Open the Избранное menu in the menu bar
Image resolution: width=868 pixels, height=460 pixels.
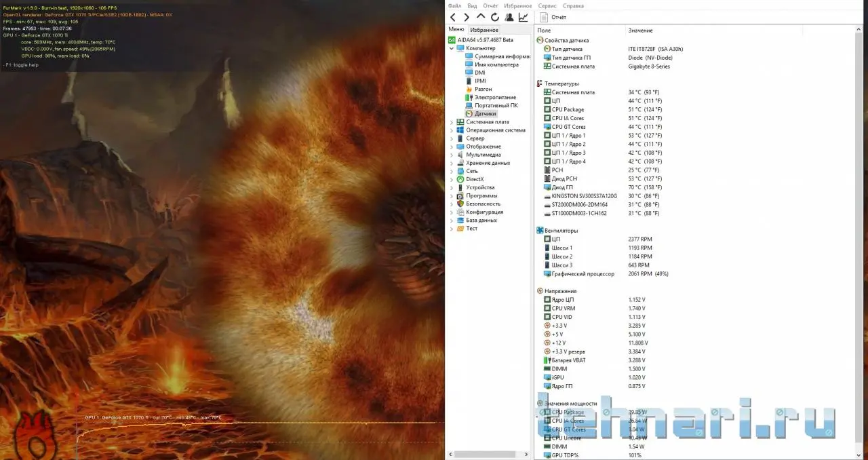(x=518, y=5)
